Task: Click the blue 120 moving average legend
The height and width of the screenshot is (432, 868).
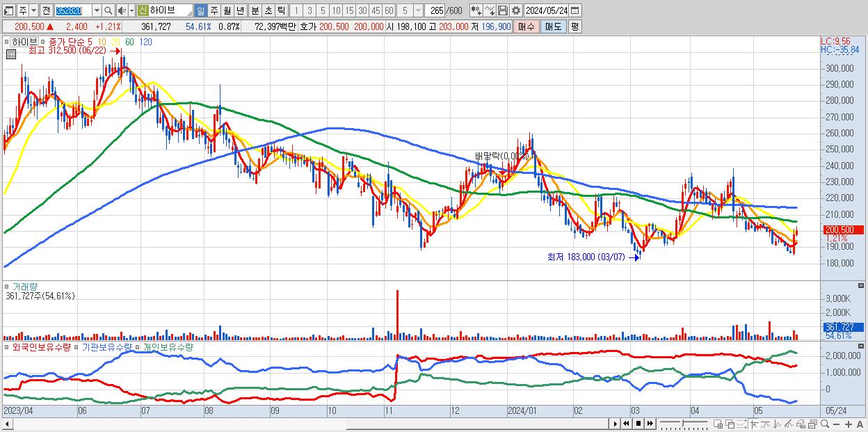Action: pyautogui.click(x=145, y=42)
